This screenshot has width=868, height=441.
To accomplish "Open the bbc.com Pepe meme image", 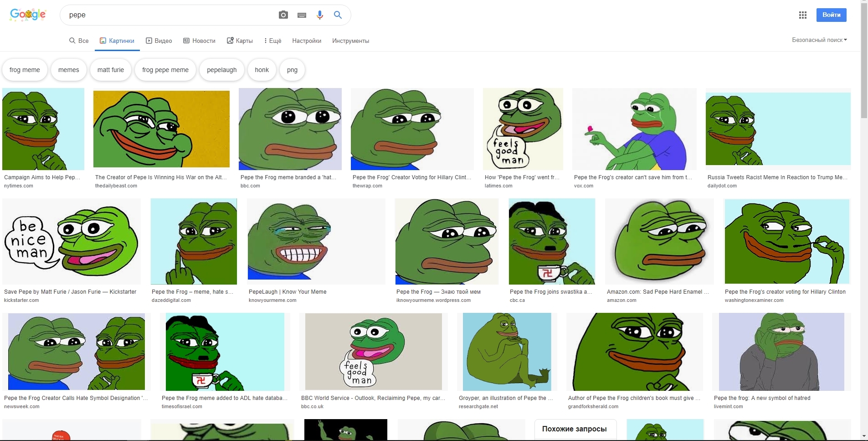I will tap(290, 129).
